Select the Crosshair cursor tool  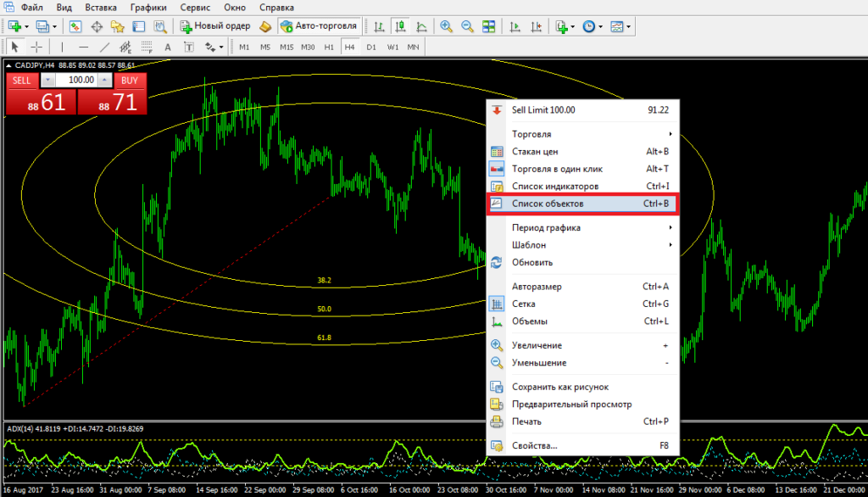pyautogui.click(x=36, y=47)
